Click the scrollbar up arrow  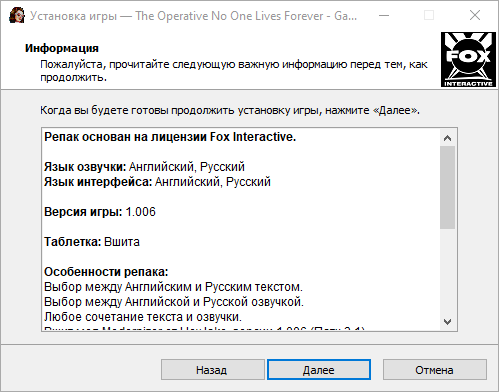click(447, 138)
